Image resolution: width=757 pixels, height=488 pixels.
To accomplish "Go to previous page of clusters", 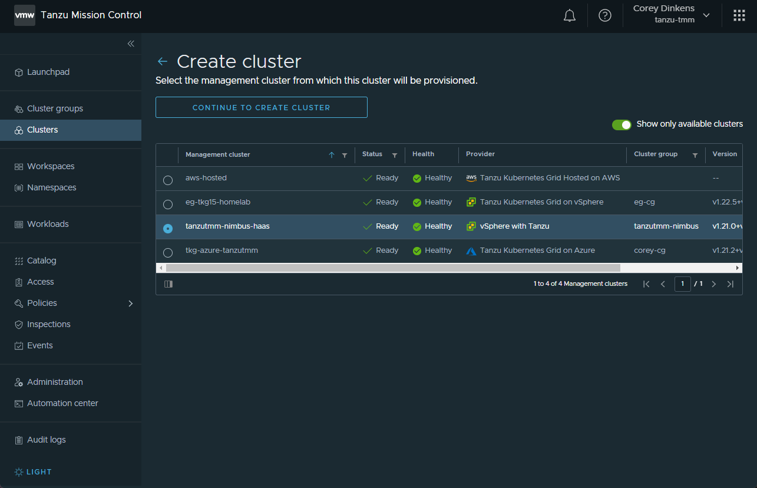I will point(663,284).
